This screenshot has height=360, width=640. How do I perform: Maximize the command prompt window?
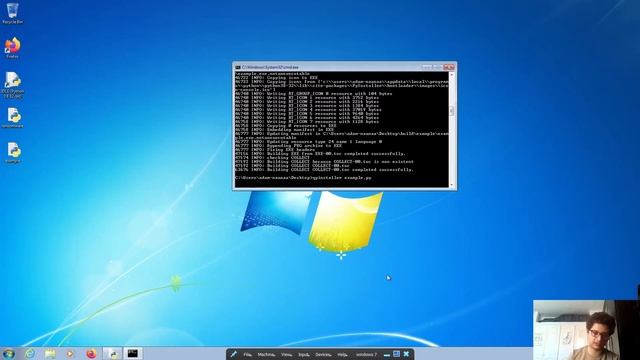coord(437,67)
